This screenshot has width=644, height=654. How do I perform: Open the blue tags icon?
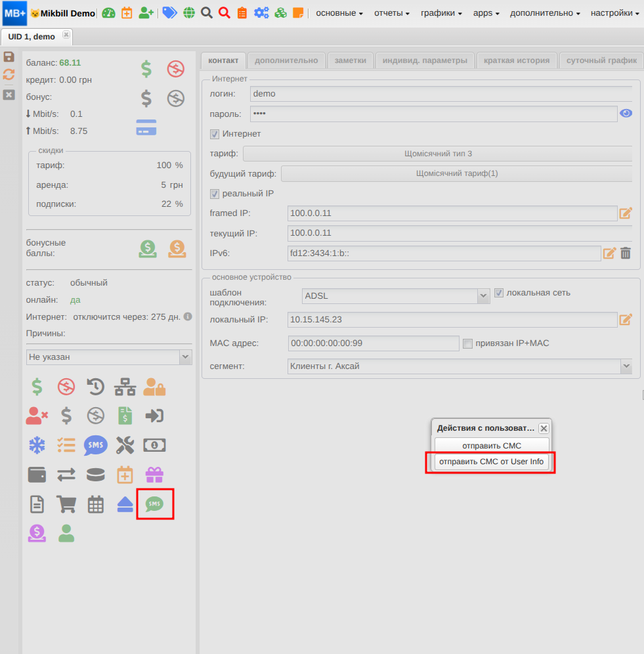169,13
